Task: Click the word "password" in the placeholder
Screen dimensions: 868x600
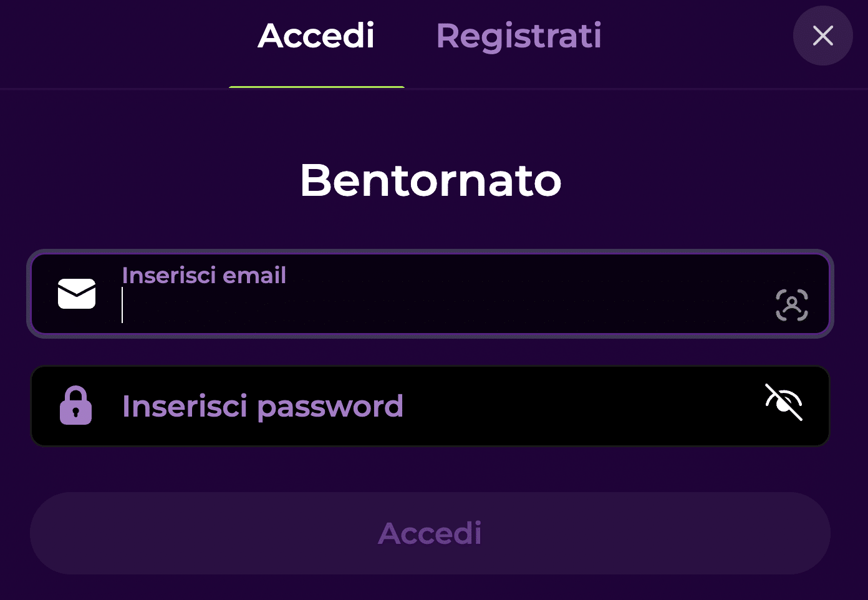Action: click(x=330, y=407)
